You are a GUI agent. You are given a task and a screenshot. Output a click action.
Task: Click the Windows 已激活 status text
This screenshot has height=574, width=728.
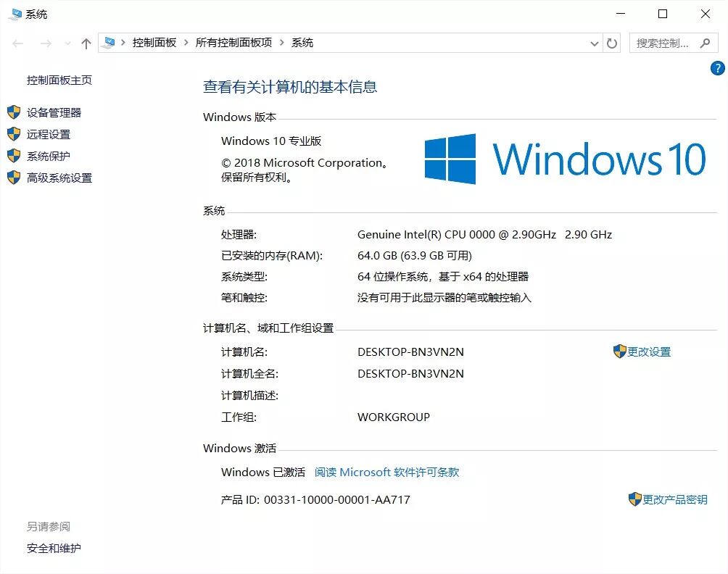263,473
